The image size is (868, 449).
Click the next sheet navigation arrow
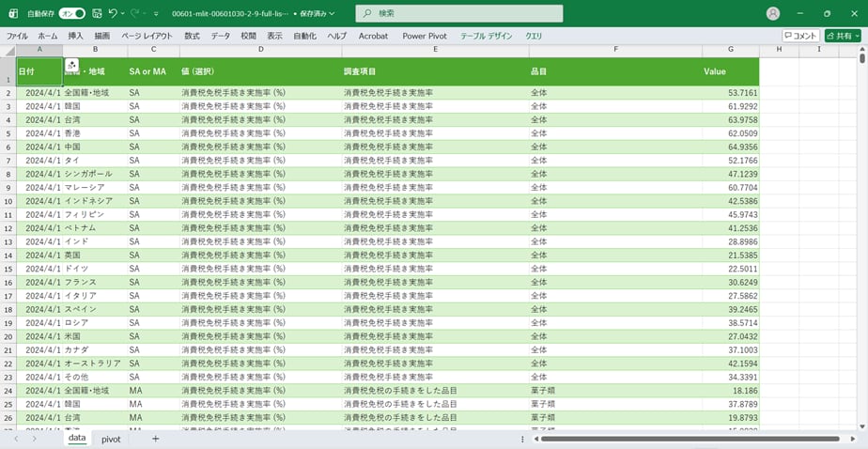coord(35,439)
